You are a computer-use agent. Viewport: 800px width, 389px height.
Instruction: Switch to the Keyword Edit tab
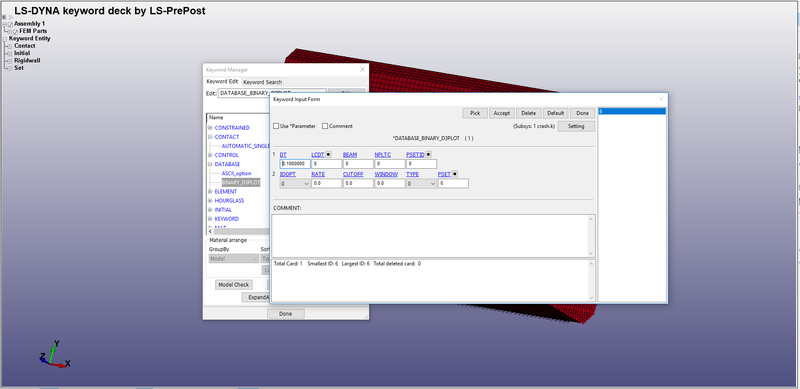point(222,82)
